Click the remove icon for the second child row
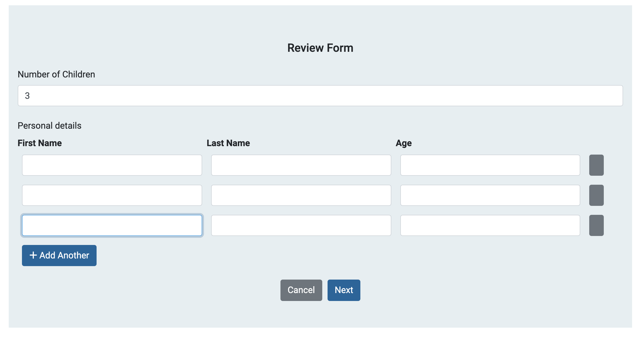Screen dimensions: 644x343 pos(596,195)
